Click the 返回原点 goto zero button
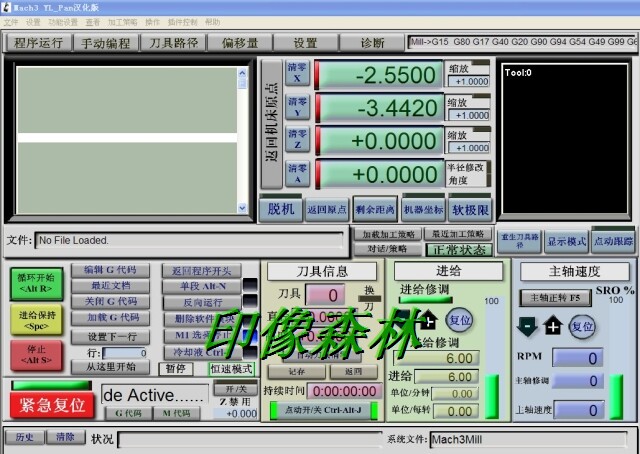 click(327, 210)
